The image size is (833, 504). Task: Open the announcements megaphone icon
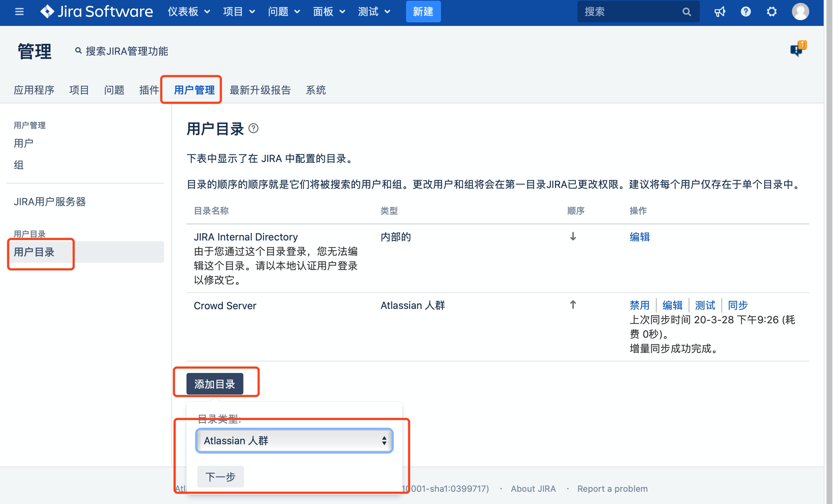(x=720, y=11)
